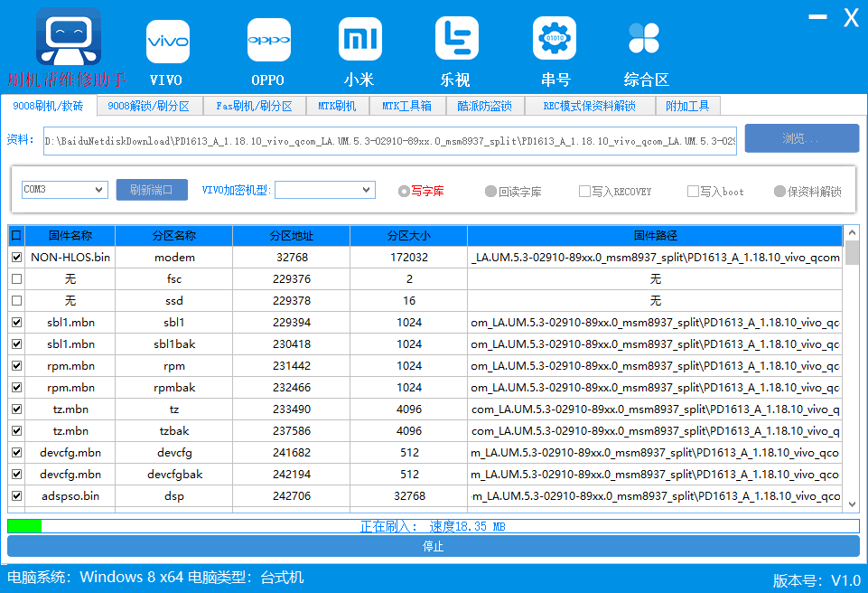The width and height of the screenshot is (868, 593).
Task: Switch to the MTK刷机 tab
Action: click(x=337, y=106)
